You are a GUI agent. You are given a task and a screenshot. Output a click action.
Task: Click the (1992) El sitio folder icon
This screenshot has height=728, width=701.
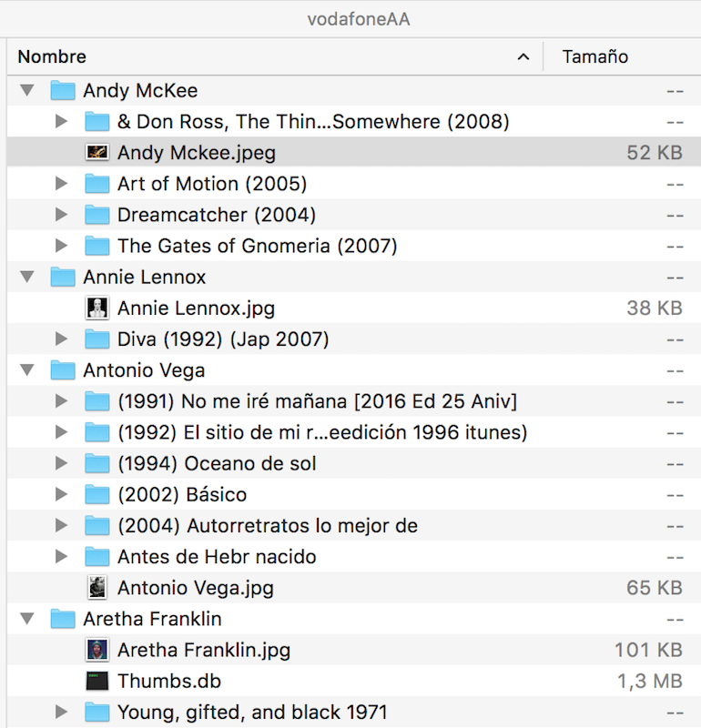click(x=97, y=432)
